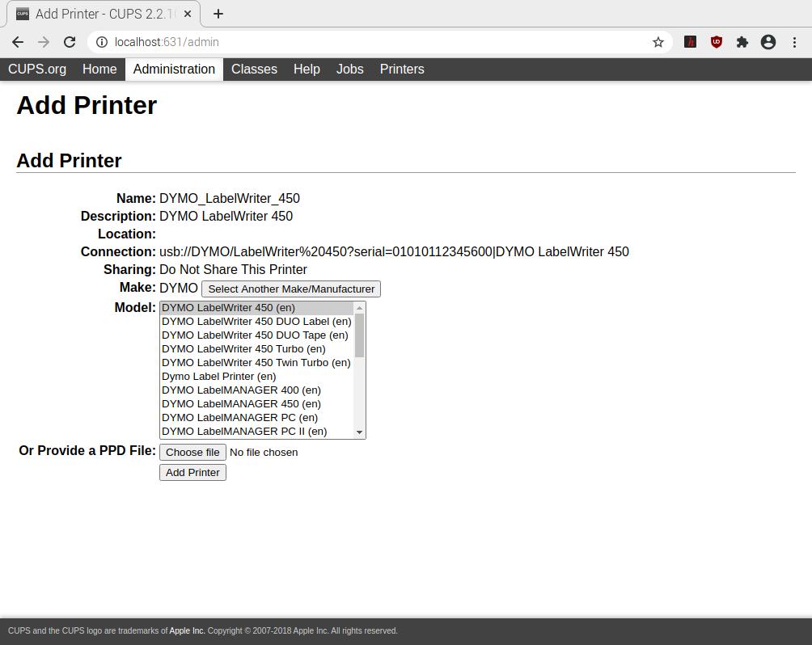Viewport: 812px width, 645px height.
Task: Click the browser back arrow
Action: pyautogui.click(x=18, y=42)
